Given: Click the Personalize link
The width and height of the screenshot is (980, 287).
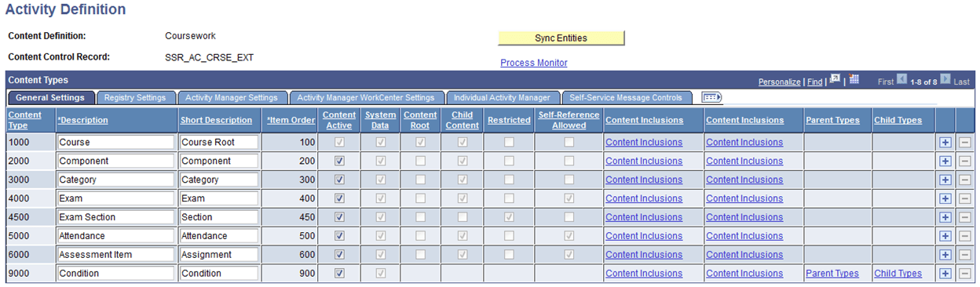Looking at the screenshot, I should [779, 82].
